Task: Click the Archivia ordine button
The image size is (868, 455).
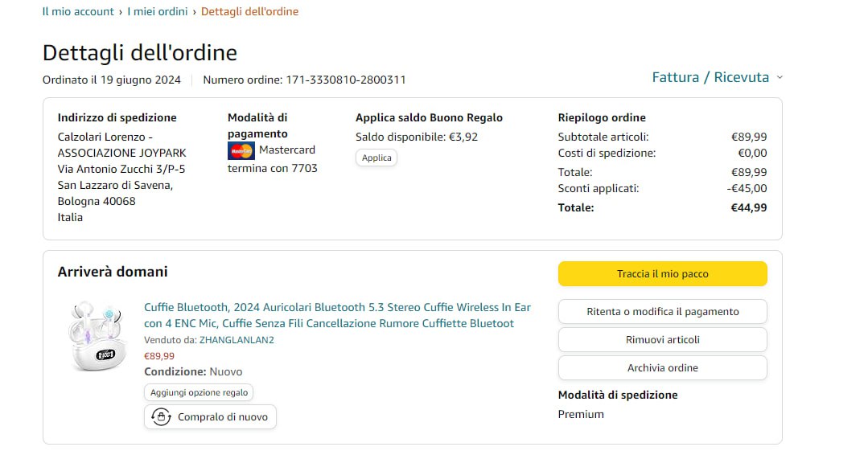Action: coord(662,368)
